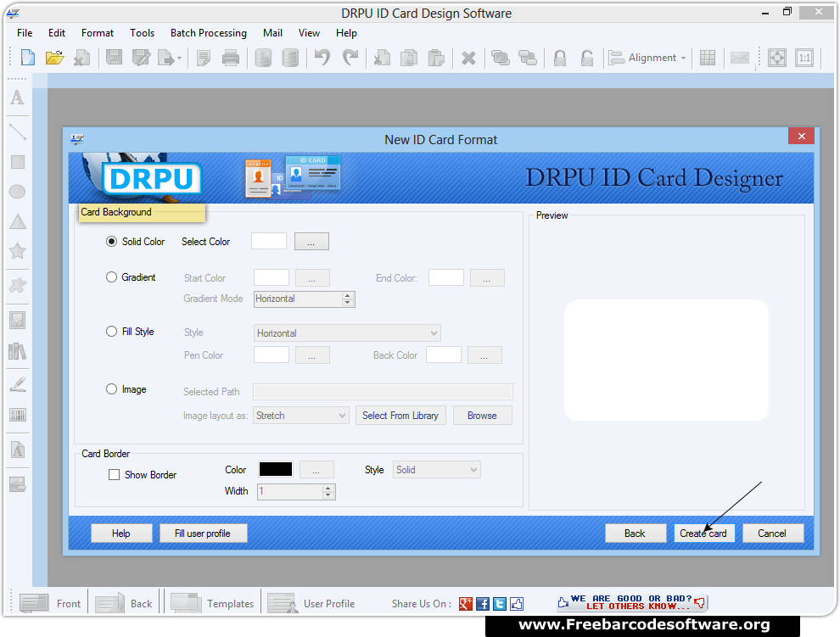Click the Help button in dialog
Image resolution: width=840 pixels, height=637 pixels.
(121, 533)
